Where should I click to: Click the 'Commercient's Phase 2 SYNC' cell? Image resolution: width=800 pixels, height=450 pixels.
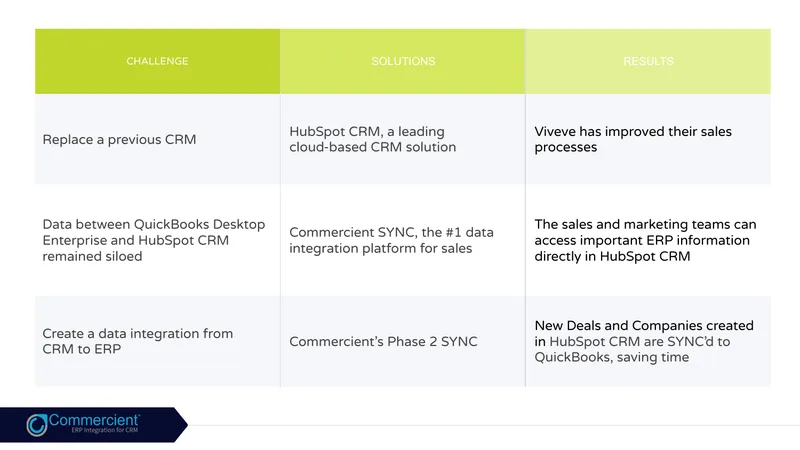pyautogui.click(x=403, y=341)
